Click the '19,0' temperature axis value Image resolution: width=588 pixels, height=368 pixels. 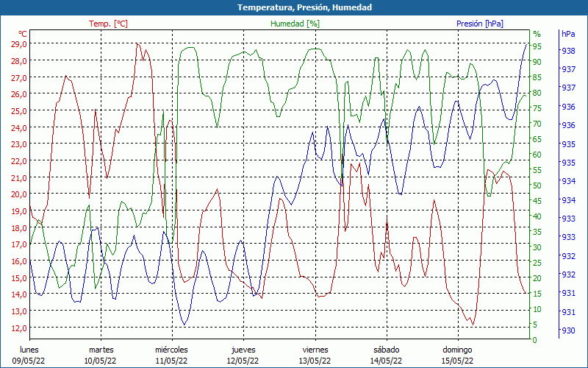[19, 211]
